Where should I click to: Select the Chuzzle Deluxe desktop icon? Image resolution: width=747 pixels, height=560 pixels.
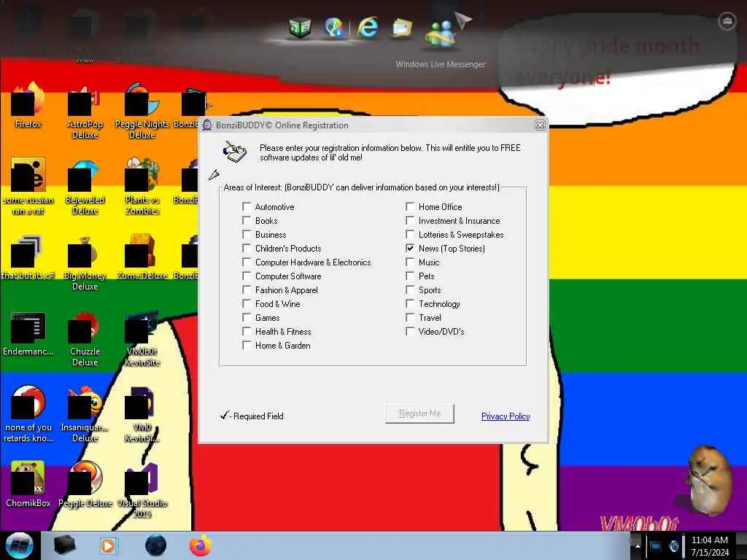[x=85, y=338]
